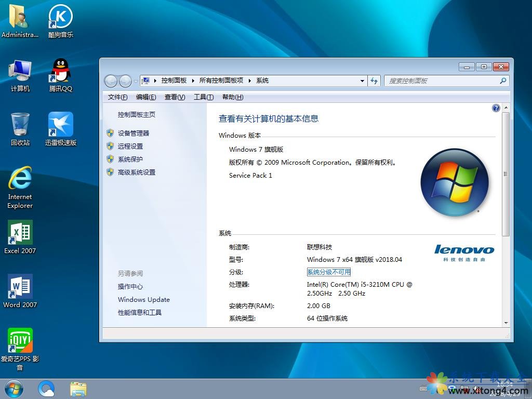The image size is (532, 399).
Task: Open the Internet Explorer desktop icon
Action: pyautogui.click(x=20, y=187)
